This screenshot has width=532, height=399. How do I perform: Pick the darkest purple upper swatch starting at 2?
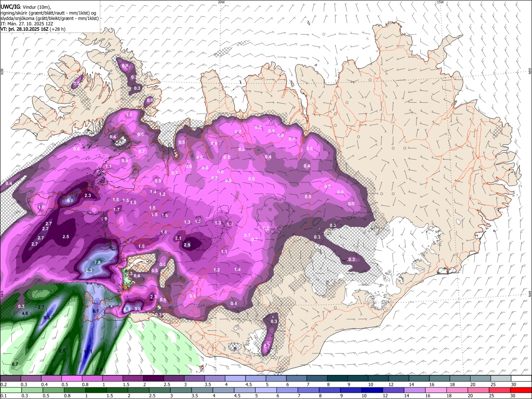pos(153,378)
